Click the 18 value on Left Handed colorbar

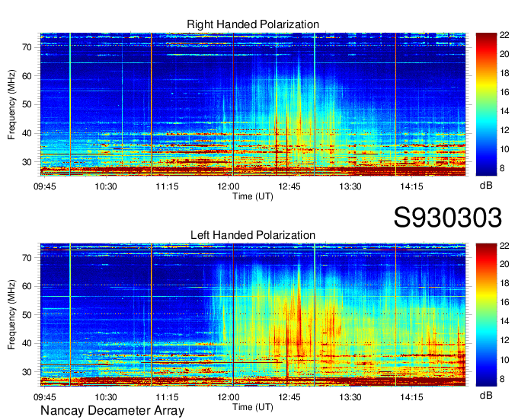[504, 283]
